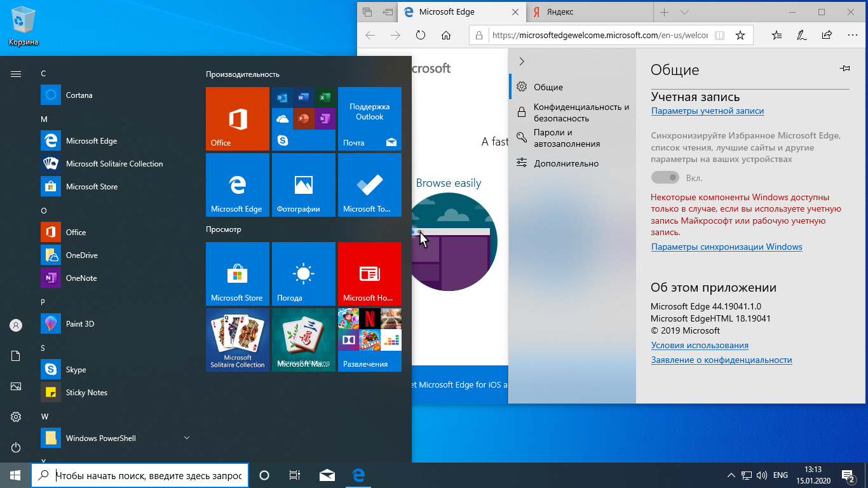Screen dimensions: 868x488
Task: Select the Microsoft Edge browser tab
Action: (462, 12)
